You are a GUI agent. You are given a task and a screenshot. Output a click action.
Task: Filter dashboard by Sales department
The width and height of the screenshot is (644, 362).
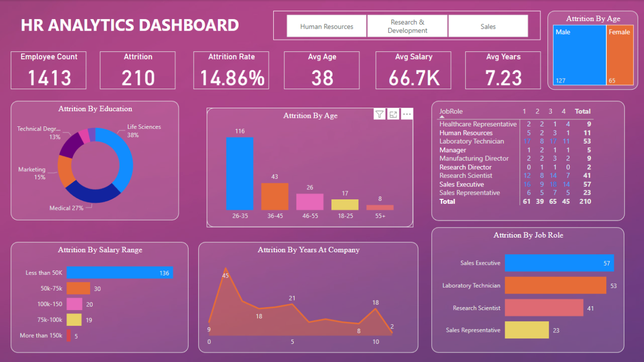(488, 26)
